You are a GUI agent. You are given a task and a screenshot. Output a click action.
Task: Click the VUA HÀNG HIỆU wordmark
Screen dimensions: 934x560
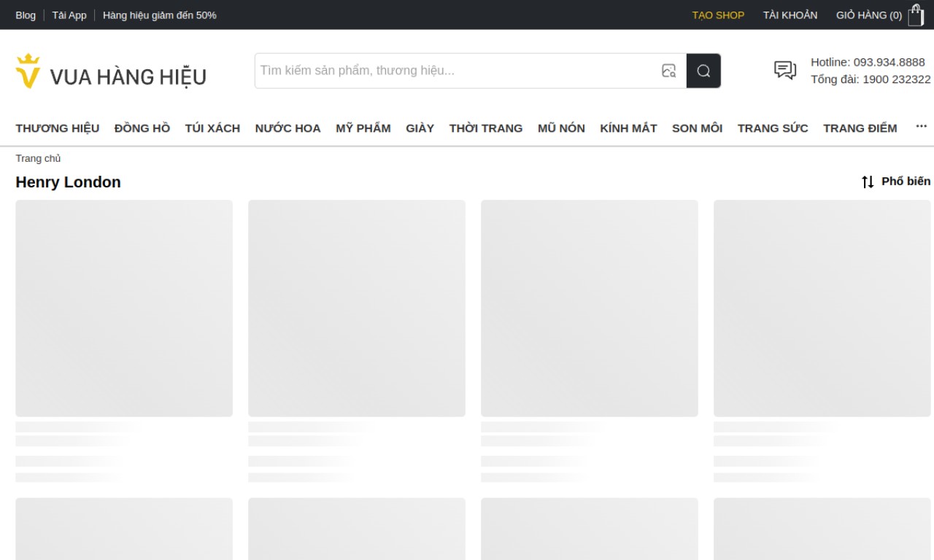128,77
